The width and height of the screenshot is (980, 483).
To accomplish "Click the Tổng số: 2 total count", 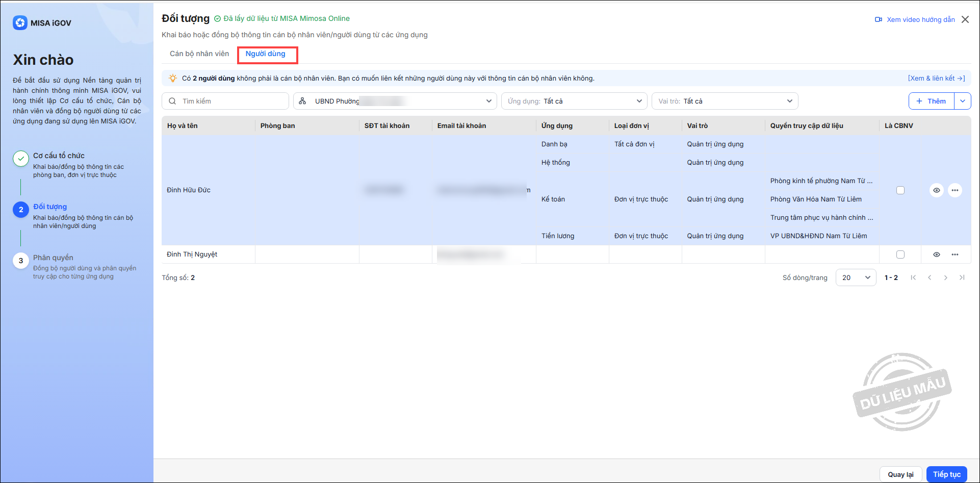I will point(178,278).
